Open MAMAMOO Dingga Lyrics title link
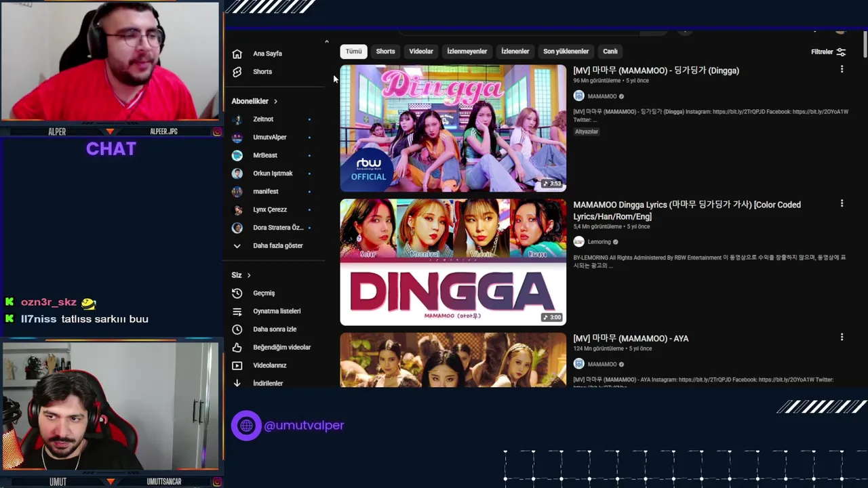Screen dimensions: 868x488 [687, 211]
